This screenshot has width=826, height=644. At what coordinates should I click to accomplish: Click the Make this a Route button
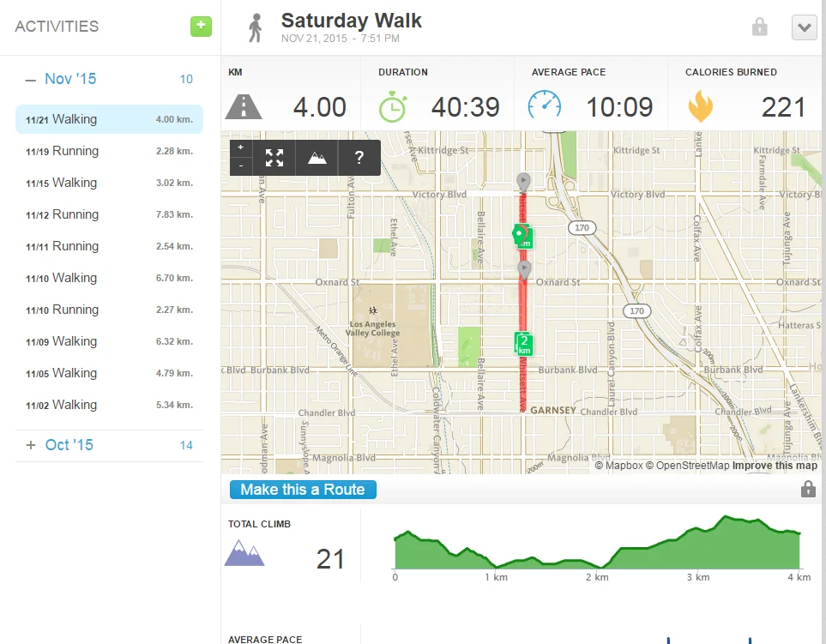tap(303, 490)
